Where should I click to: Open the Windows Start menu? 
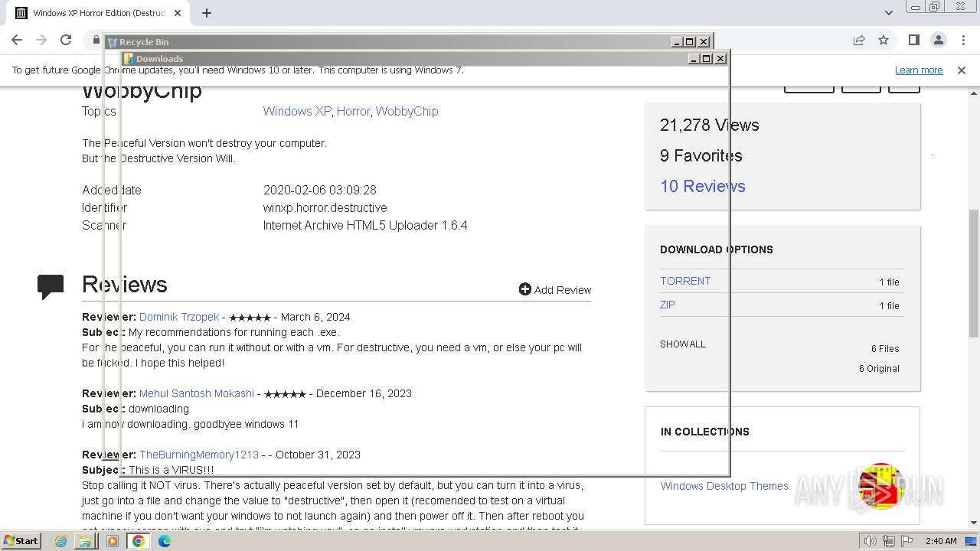(x=21, y=540)
